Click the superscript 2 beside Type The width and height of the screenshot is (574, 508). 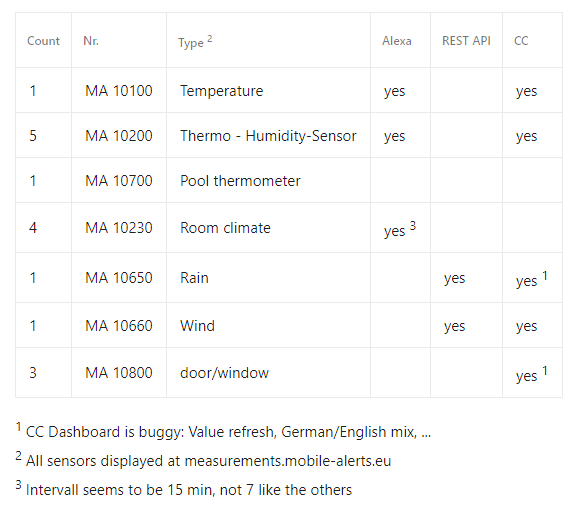pyautogui.click(x=210, y=39)
